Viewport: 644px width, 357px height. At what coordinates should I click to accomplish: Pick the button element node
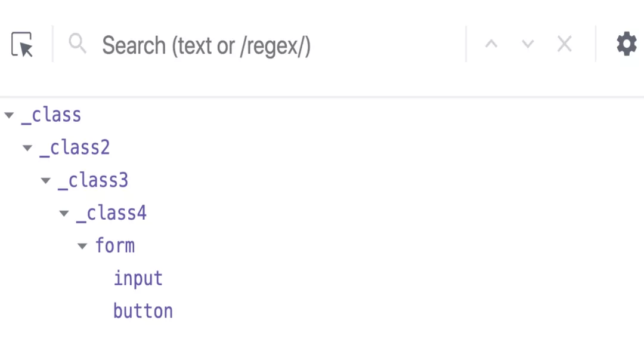143,311
